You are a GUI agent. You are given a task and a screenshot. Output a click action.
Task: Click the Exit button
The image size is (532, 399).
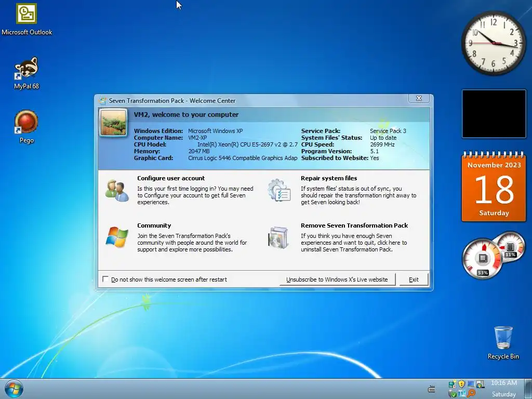(414, 280)
